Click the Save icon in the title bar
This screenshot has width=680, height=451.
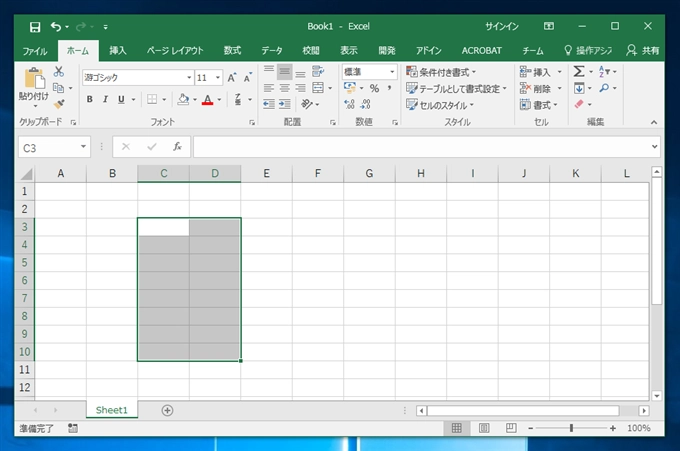coord(35,27)
